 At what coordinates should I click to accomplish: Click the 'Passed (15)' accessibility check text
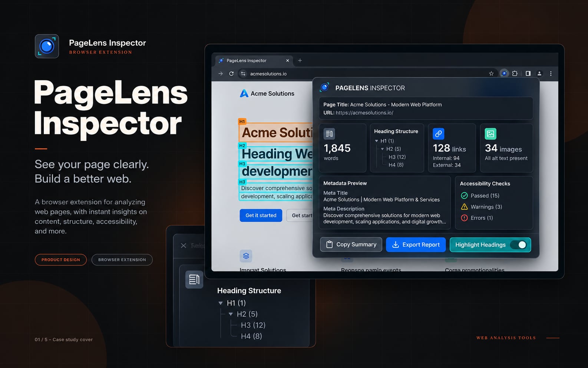(485, 195)
